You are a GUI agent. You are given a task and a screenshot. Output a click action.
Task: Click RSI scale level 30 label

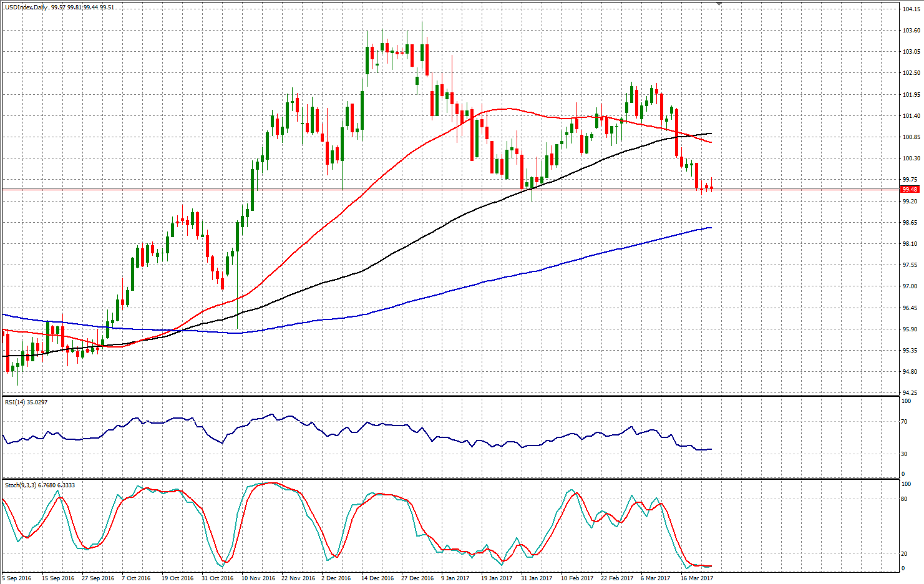click(x=905, y=454)
